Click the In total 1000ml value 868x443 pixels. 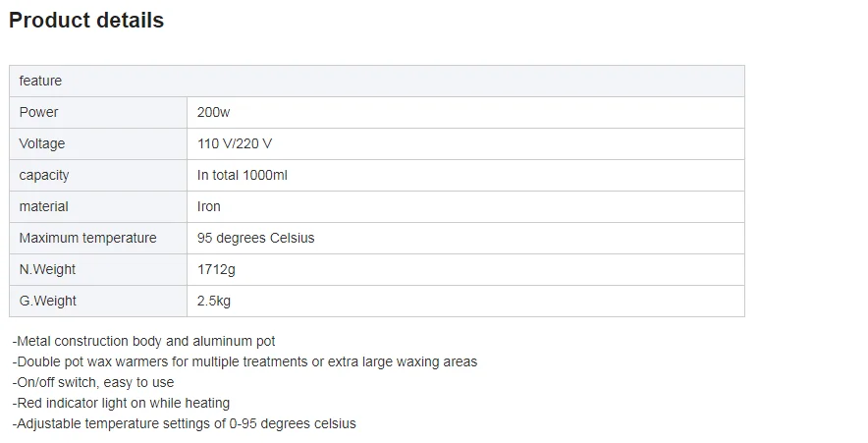pyautogui.click(x=242, y=175)
